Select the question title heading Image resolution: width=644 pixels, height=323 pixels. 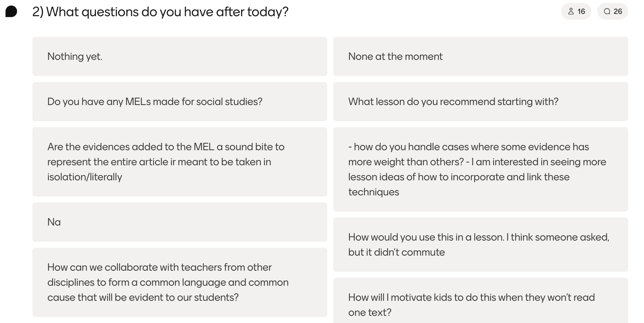point(160,12)
